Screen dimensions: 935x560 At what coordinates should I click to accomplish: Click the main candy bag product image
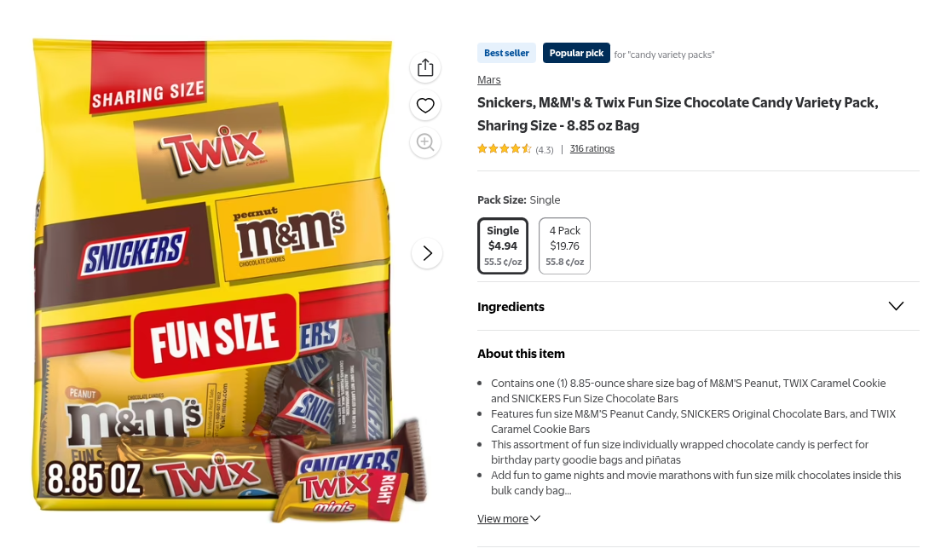pos(213,281)
